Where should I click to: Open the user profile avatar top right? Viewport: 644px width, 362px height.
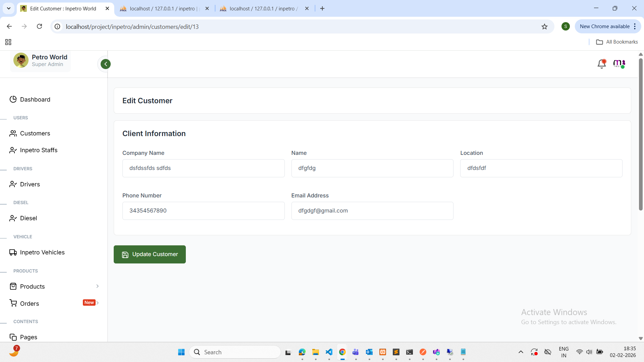tap(619, 64)
